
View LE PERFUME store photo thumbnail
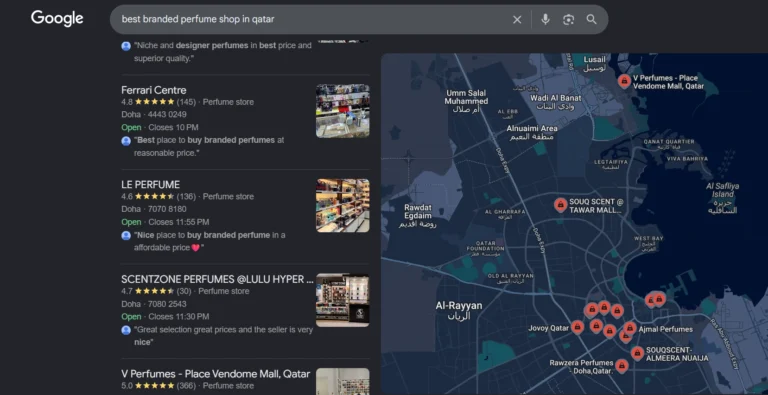[342, 205]
